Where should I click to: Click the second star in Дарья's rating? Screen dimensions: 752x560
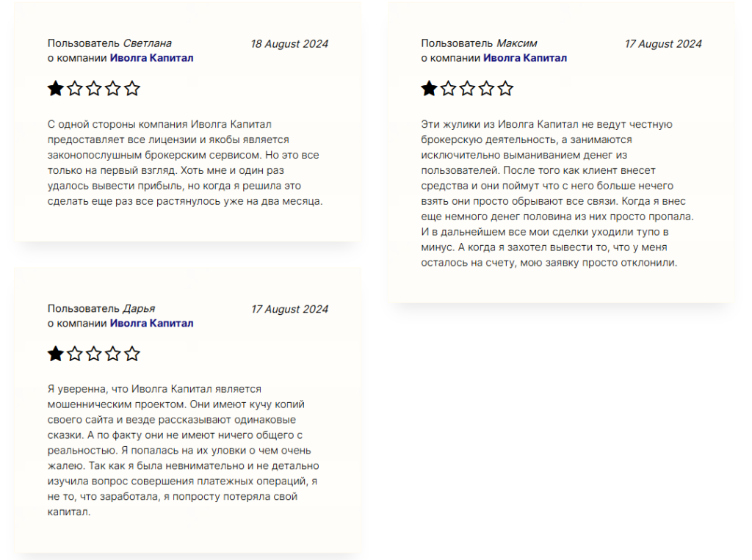pyautogui.click(x=75, y=354)
